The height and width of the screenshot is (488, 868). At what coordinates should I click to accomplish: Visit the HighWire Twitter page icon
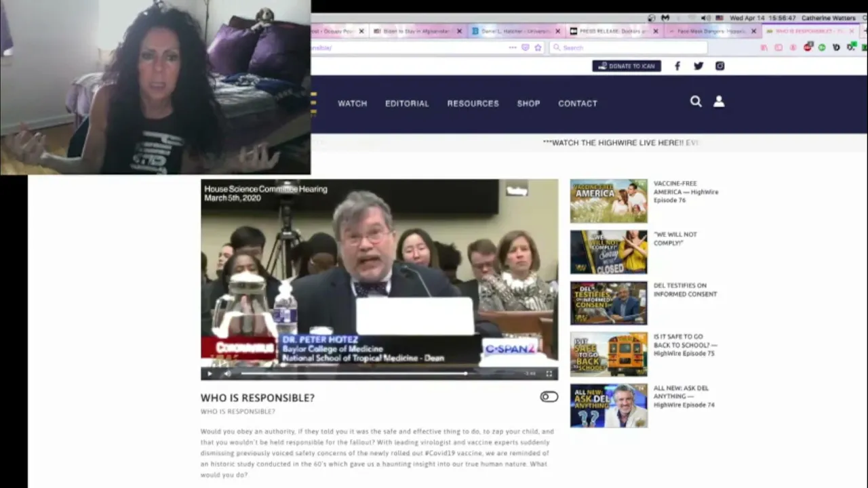coord(698,66)
